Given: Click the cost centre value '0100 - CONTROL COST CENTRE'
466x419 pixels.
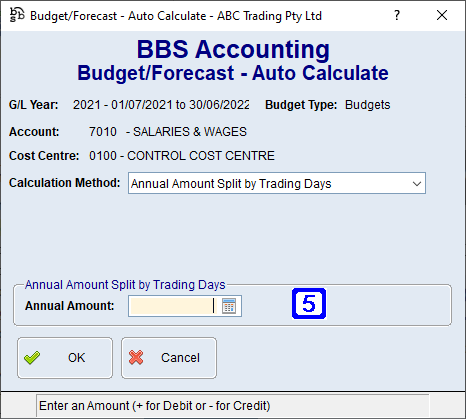Looking at the screenshot, I should click(182, 156).
